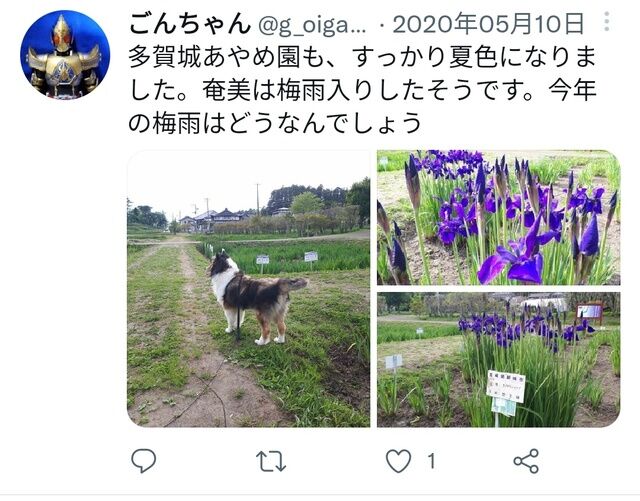Click the white plant label sign in bottom photo
The height and width of the screenshot is (501, 640).
tap(505, 386)
